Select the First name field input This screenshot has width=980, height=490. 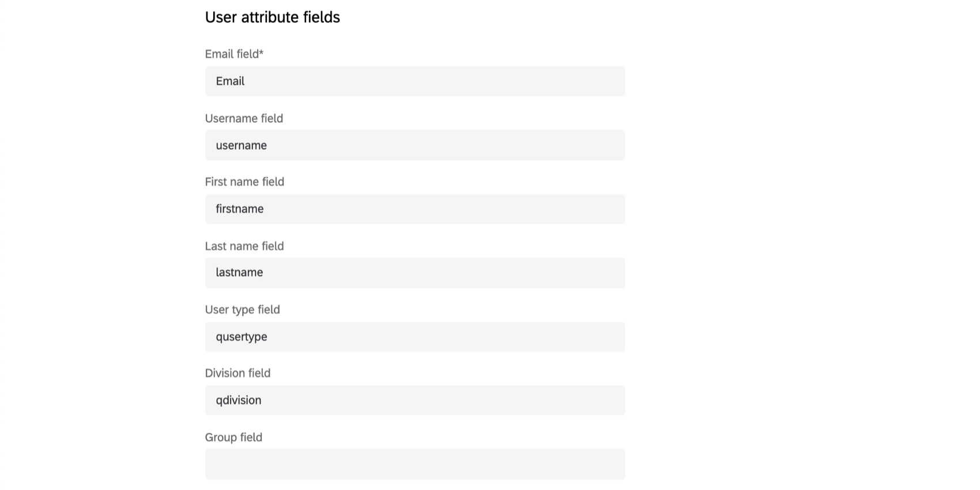[415, 209]
